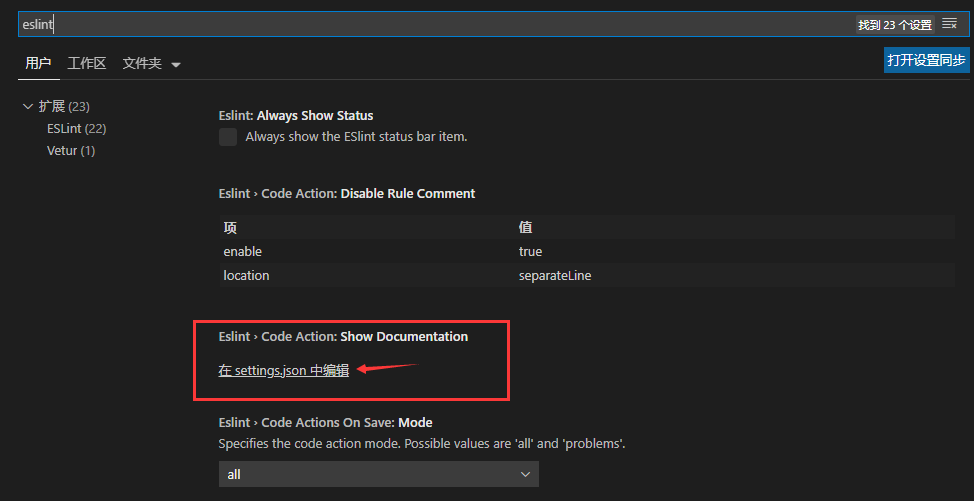Select ESLint (22) in settings tree
The width and height of the screenshot is (974, 501).
click(x=76, y=129)
